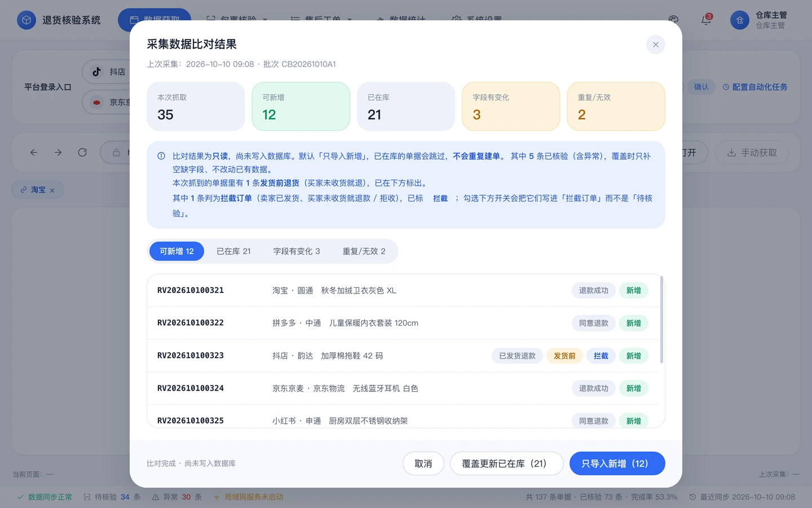The width and height of the screenshot is (812, 508).
Task: Click 覆盖更新已在库 (21) button
Action: point(507,463)
